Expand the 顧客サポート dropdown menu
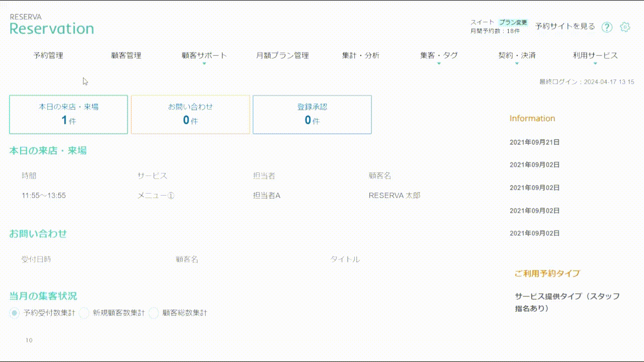This screenshot has width=644, height=362. click(204, 56)
